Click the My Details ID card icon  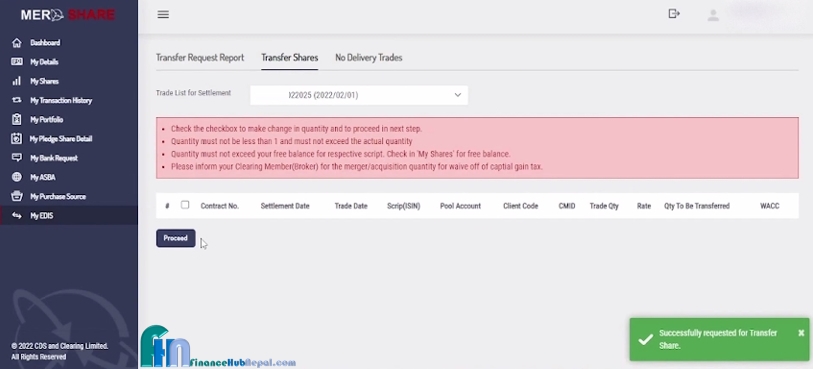(x=17, y=62)
